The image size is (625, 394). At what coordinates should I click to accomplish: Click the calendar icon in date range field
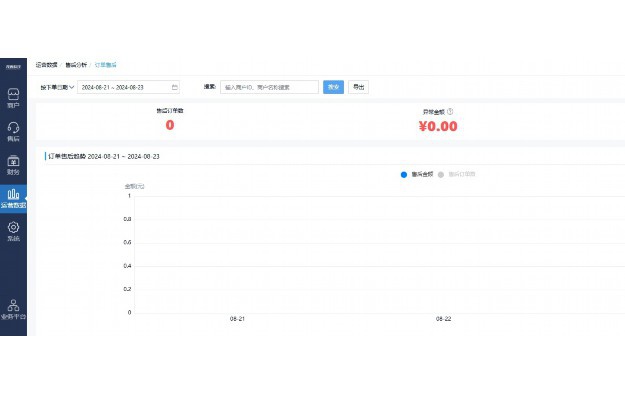(x=175, y=87)
